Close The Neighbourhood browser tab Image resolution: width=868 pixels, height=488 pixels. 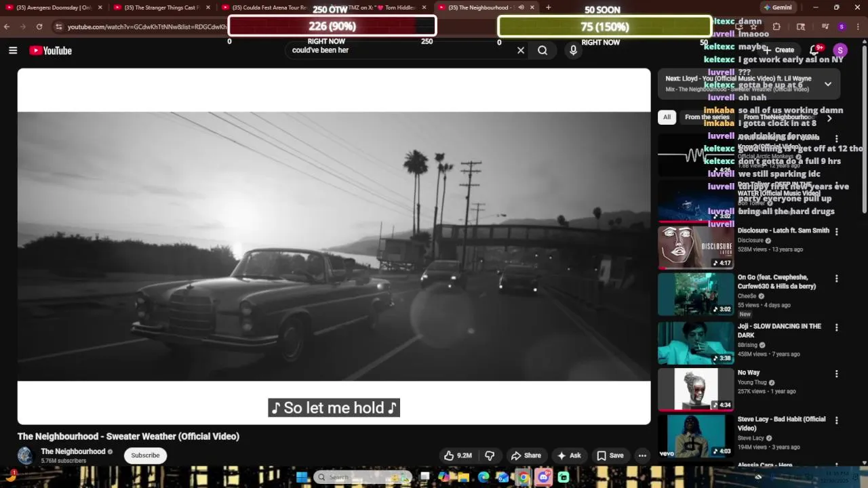tap(532, 7)
